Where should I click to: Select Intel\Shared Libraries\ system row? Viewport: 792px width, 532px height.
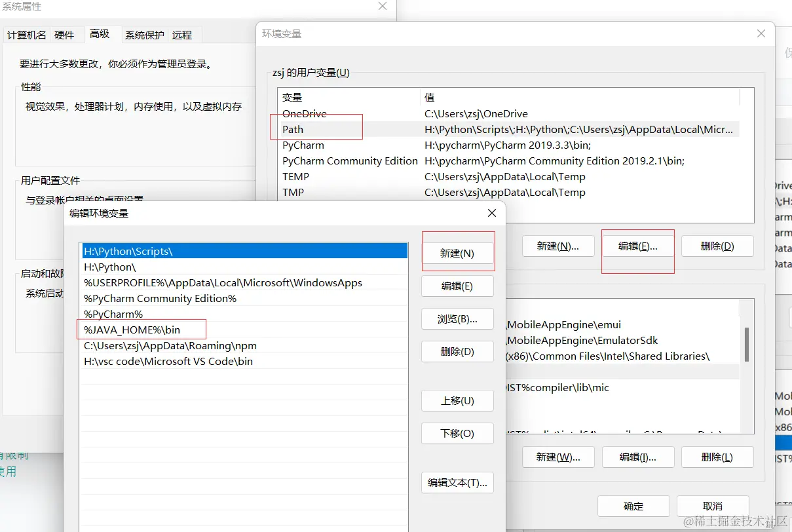click(x=622, y=356)
